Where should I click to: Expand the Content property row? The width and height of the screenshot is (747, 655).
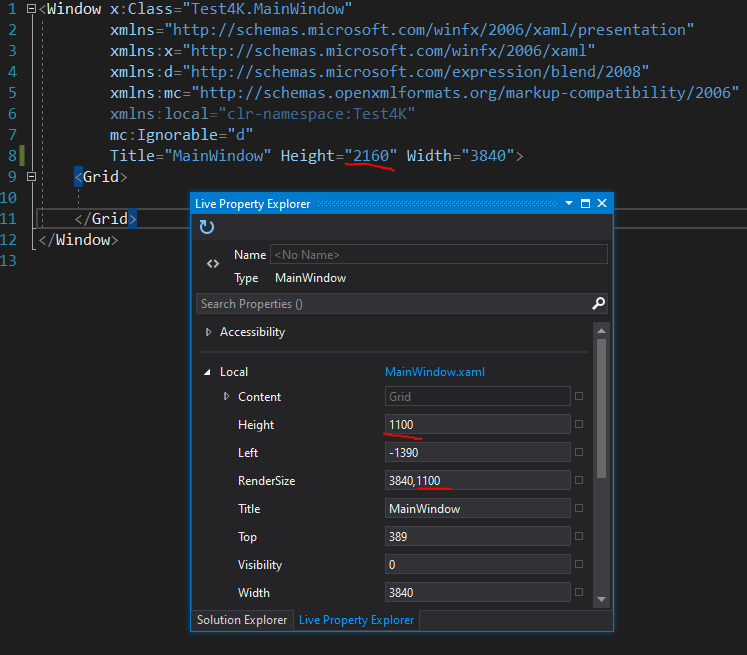click(226, 397)
